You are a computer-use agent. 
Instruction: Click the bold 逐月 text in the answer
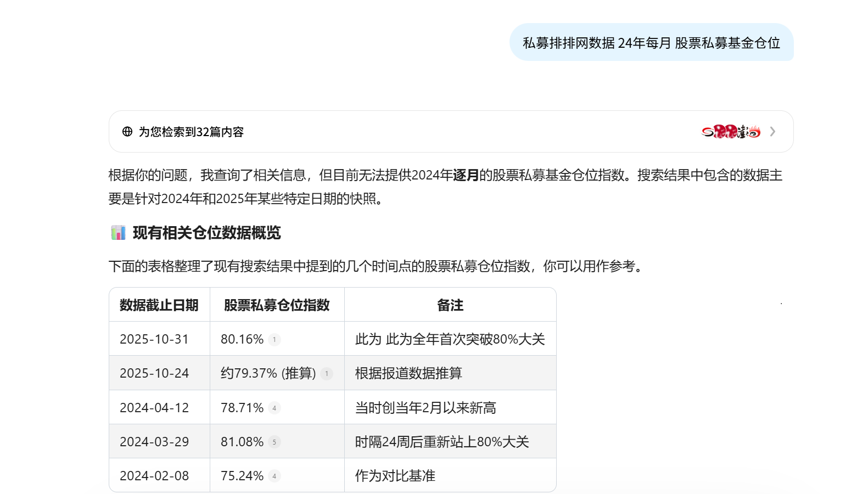tap(466, 175)
